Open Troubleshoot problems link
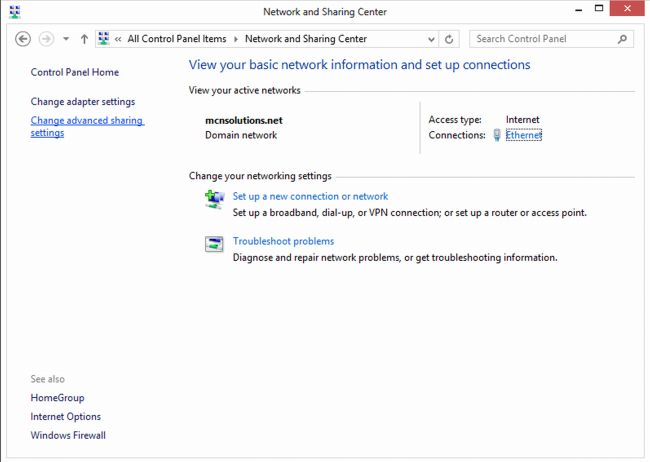 pyautogui.click(x=283, y=241)
